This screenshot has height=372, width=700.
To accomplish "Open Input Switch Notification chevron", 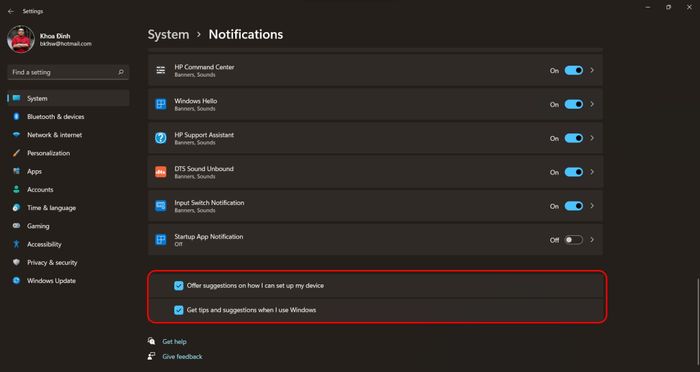I will (592, 206).
